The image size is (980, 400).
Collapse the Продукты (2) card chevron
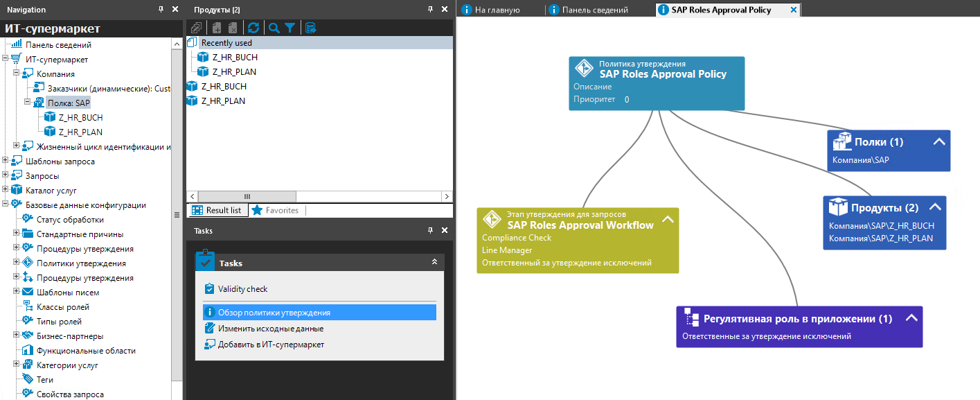coord(935,207)
